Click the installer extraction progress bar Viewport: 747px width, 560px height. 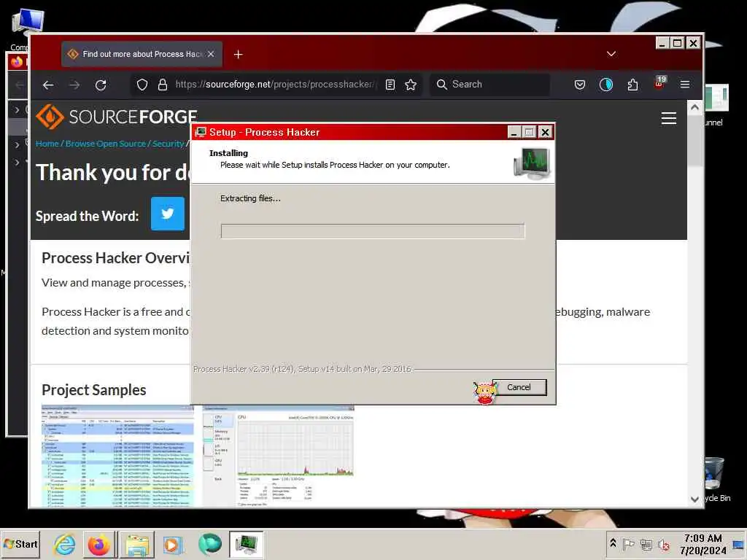[x=373, y=231]
